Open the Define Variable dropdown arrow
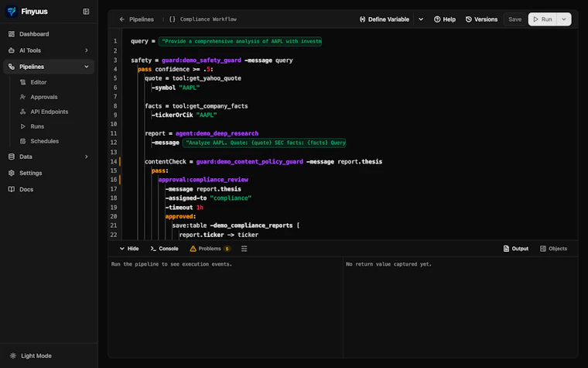 click(421, 19)
